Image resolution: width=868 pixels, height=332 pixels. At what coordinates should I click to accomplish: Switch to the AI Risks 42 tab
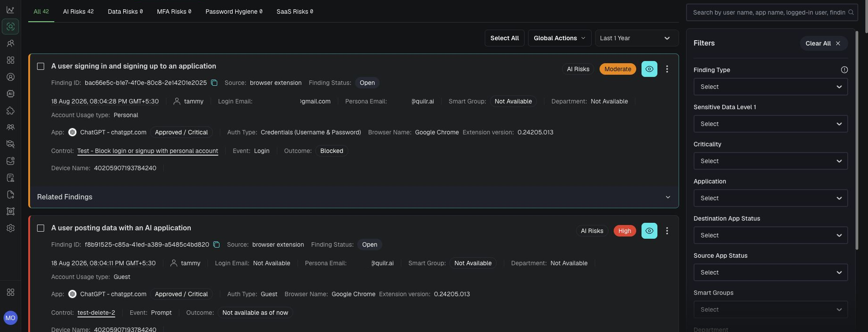(78, 11)
